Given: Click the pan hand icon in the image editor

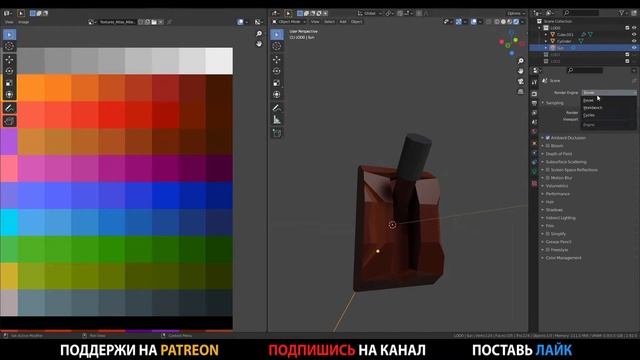Looking at the screenshot, I should 259,43.
